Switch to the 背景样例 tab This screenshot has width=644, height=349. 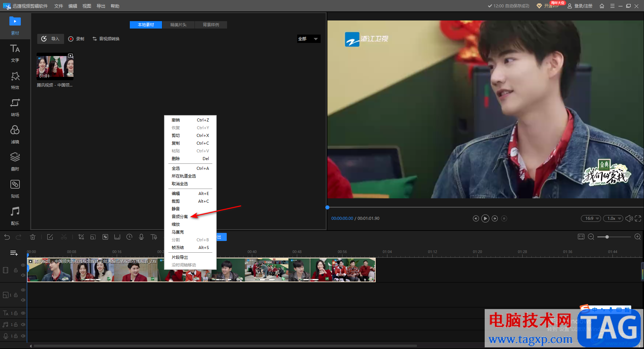click(211, 25)
